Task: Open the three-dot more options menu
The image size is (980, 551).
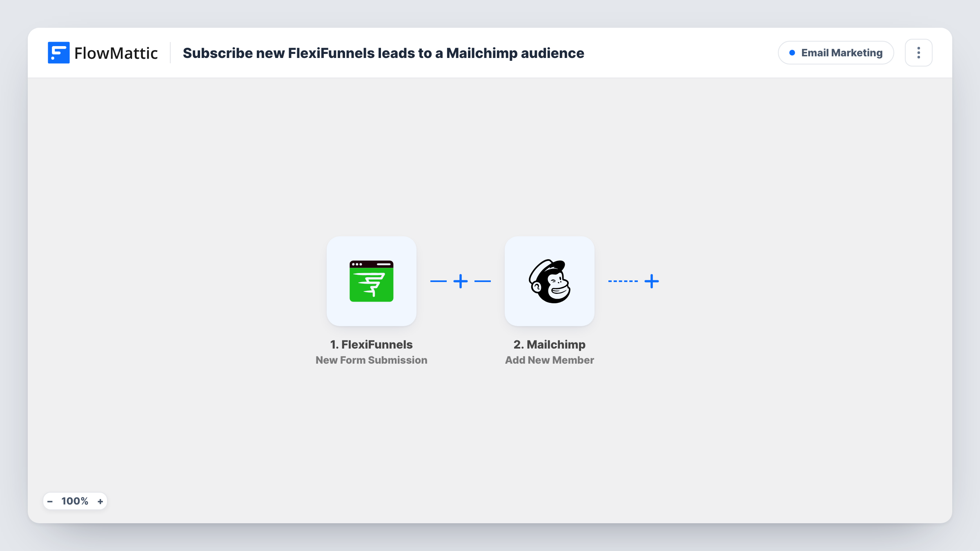Action: tap(919, 53)
